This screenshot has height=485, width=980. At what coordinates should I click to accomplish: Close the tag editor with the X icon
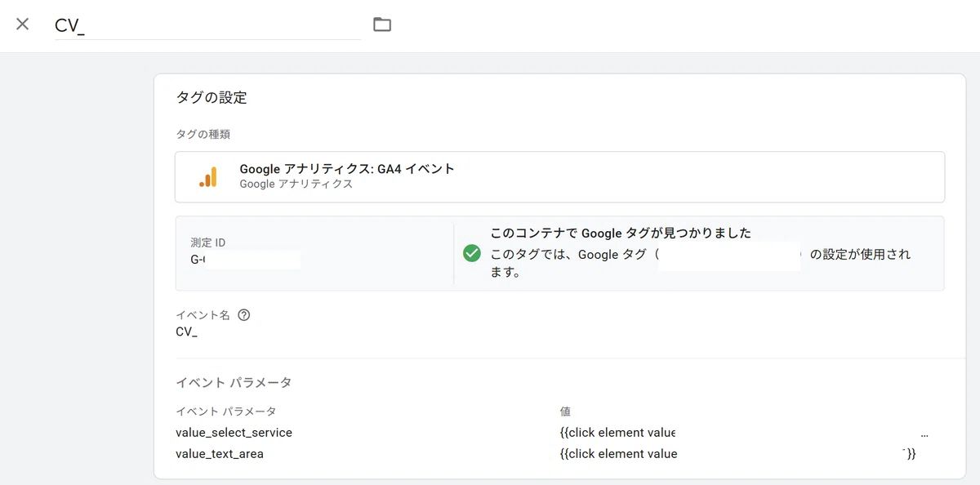tap(23, 24)
